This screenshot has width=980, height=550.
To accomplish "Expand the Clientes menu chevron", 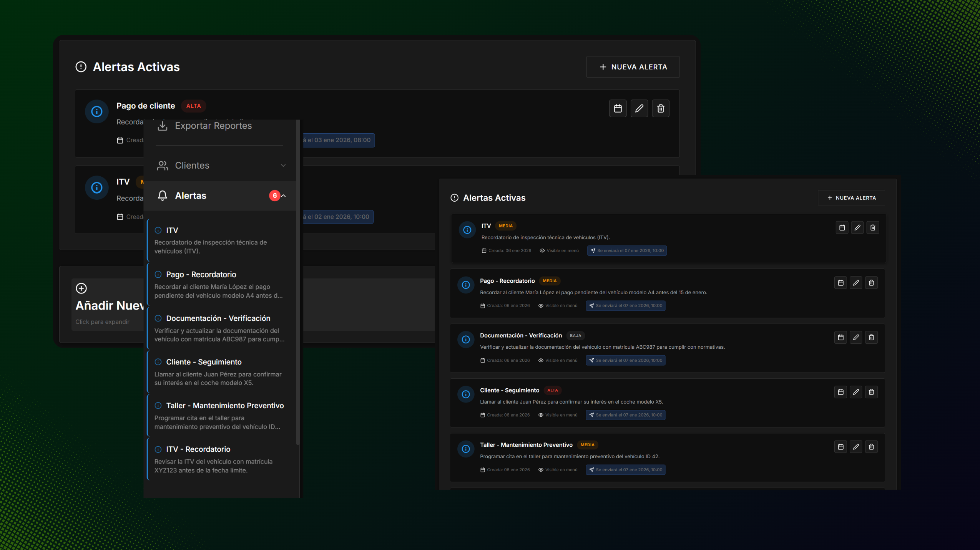I will click(x=283, y=166).
